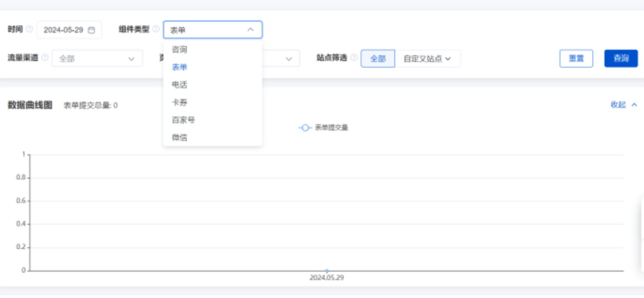Click the blue 查询 query button
Screen dimensions: 644x298
tap(621, 59)
